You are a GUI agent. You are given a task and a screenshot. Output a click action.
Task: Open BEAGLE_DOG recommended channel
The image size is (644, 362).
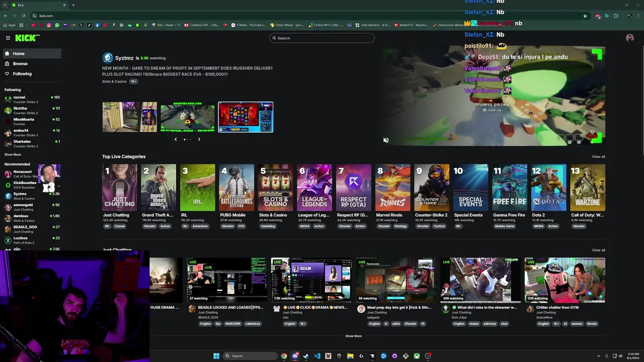[32, 229]
